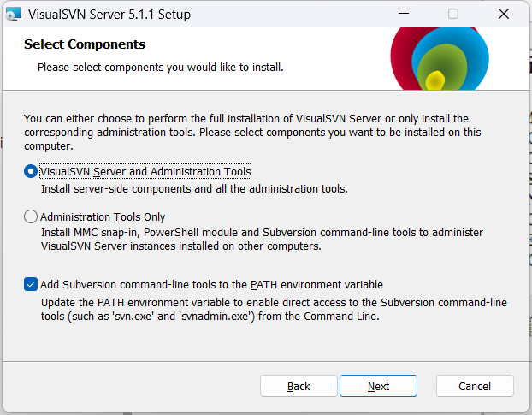Image resolution: width=532 pixels, height=415 pixels.
Task: Click the 'Select Components' heading
Action: 85,44
